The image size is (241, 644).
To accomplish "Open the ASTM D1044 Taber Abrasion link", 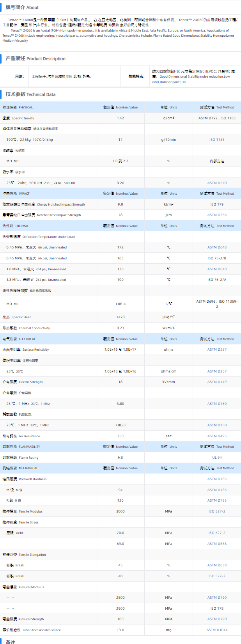I will point(217,630).
